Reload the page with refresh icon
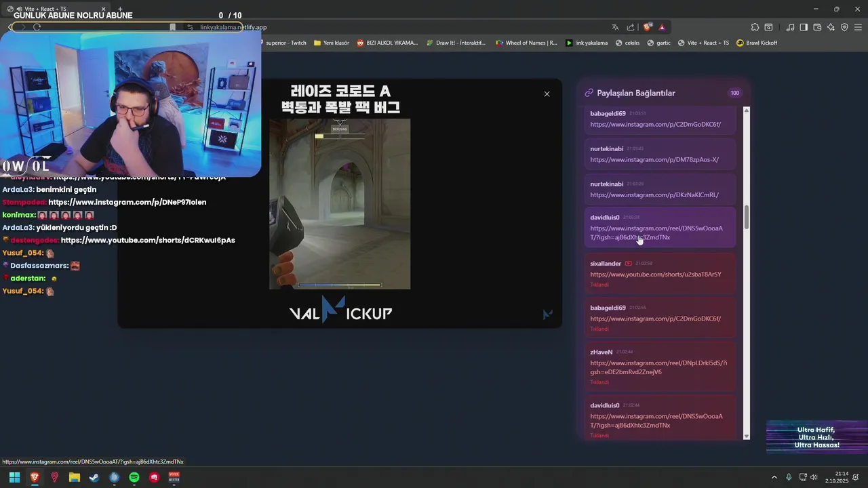Screen dimensions: 868x488 (37, 27)
